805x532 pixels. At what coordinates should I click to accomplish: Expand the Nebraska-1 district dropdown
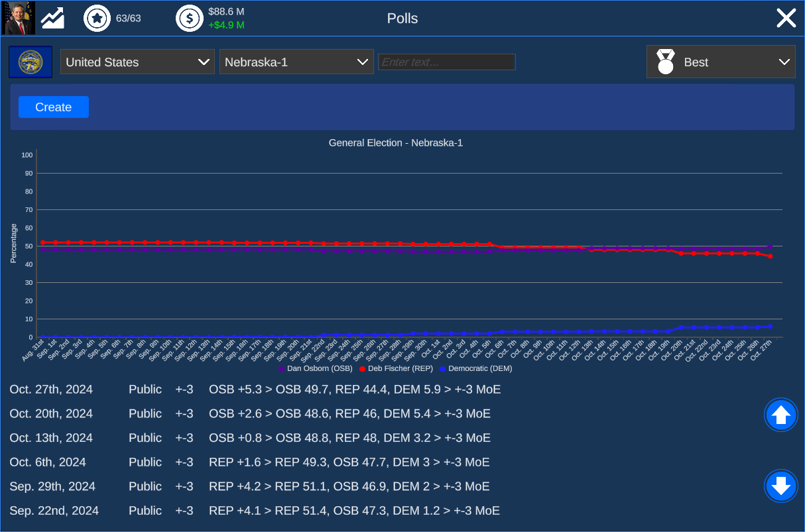[x=296, y=62]
